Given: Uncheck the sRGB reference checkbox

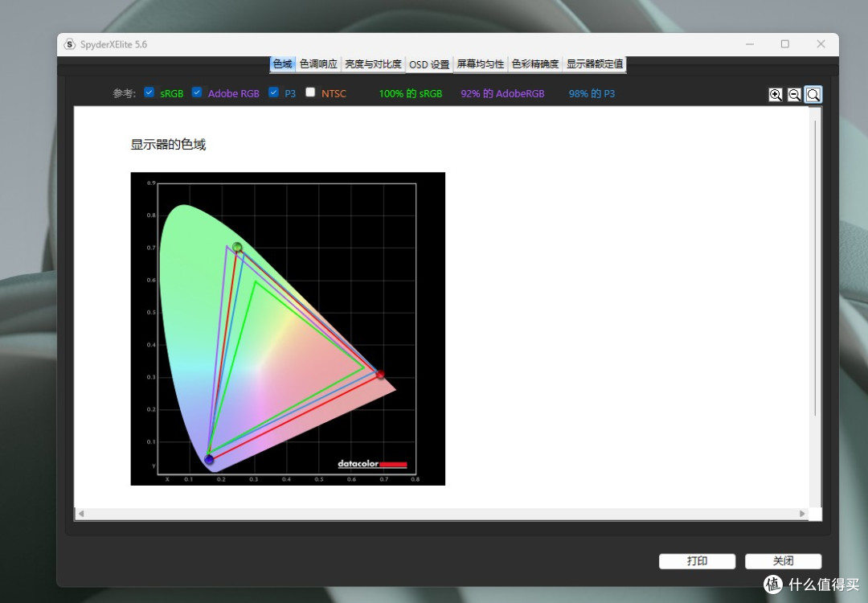Looking at the screenshot, I should 149,92.
